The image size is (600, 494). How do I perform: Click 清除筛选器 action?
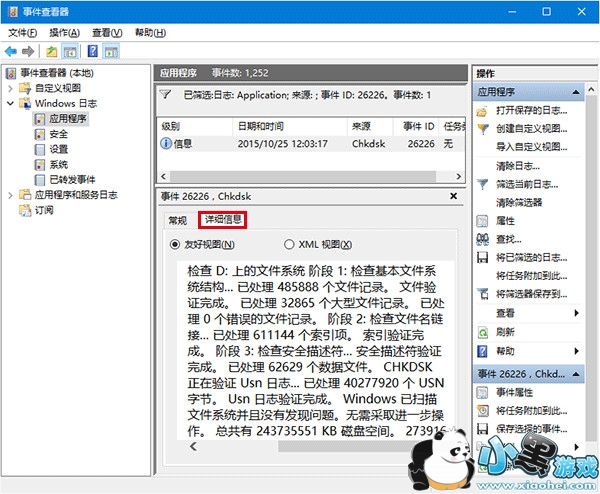click(x=519, y=202)
